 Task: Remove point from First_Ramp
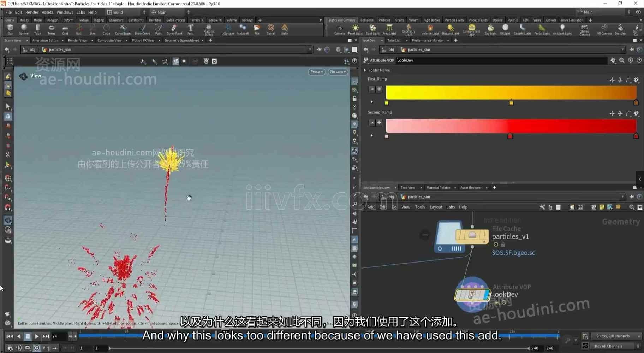tap(372, 89)
